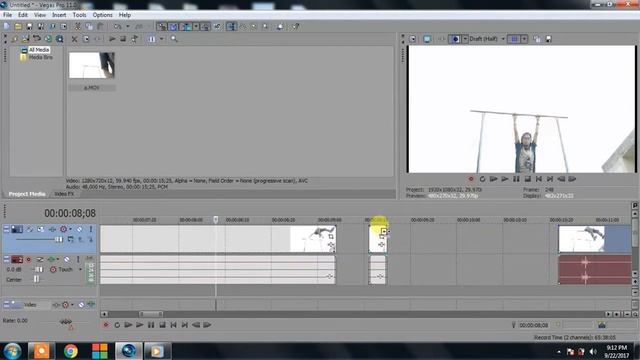Remove selected media with the X icon
Image resolution: width=640 pixels, height=360 pixels.
click(x=74, y=39)
